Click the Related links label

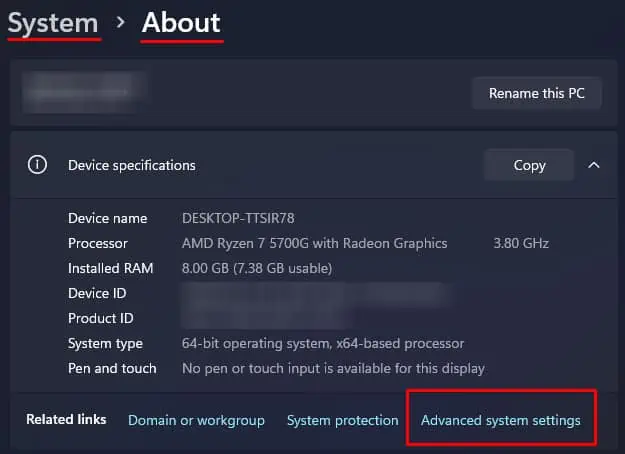66,419
